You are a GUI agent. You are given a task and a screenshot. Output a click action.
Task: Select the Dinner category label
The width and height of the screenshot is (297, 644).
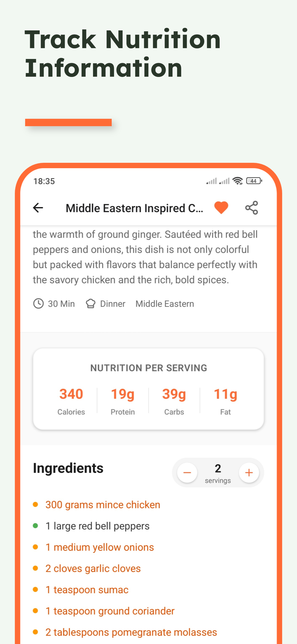[113, 303]
